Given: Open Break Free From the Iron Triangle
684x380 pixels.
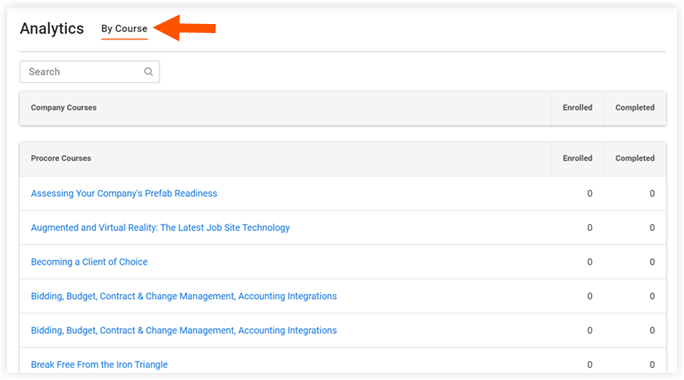Looking at the screenshot, I should pyautogui.click(x=99, y=364).
